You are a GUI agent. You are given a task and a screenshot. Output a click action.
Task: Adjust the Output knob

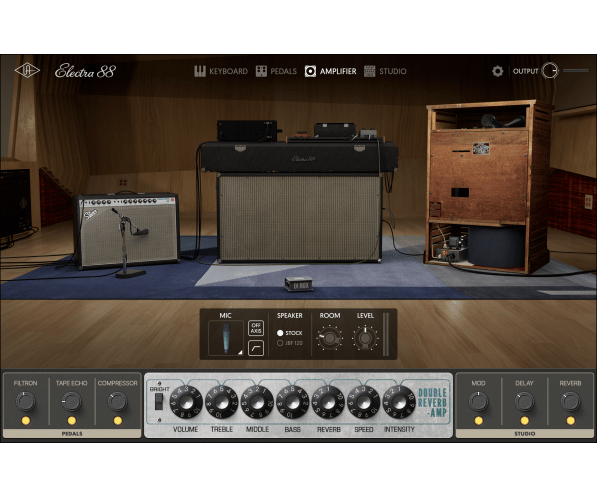(x=550, y=71)
